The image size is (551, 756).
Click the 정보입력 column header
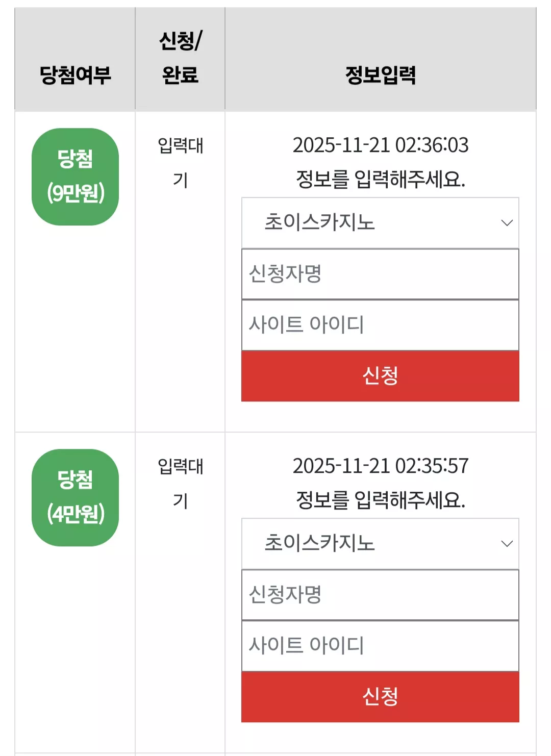pos(381,75)
